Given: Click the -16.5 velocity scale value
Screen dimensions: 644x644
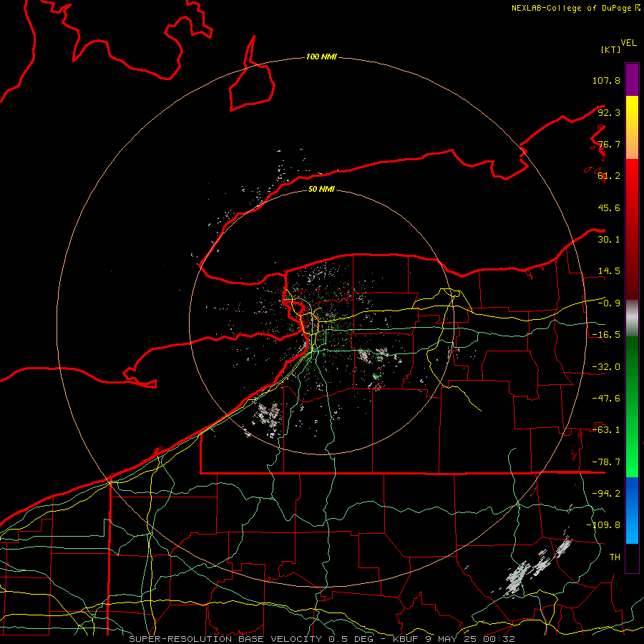Looking at the screenshot, I should pos(606,335).
